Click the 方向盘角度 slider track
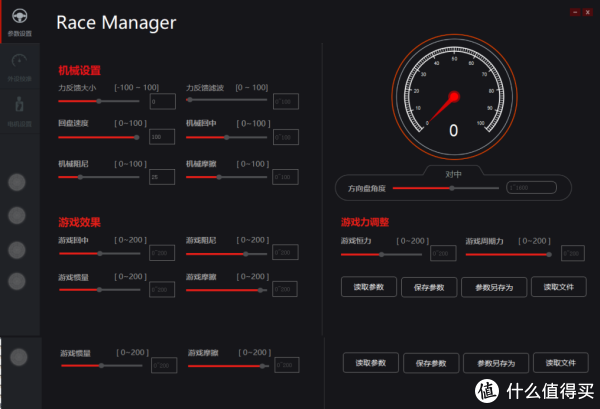 click(x=446, y=188)
